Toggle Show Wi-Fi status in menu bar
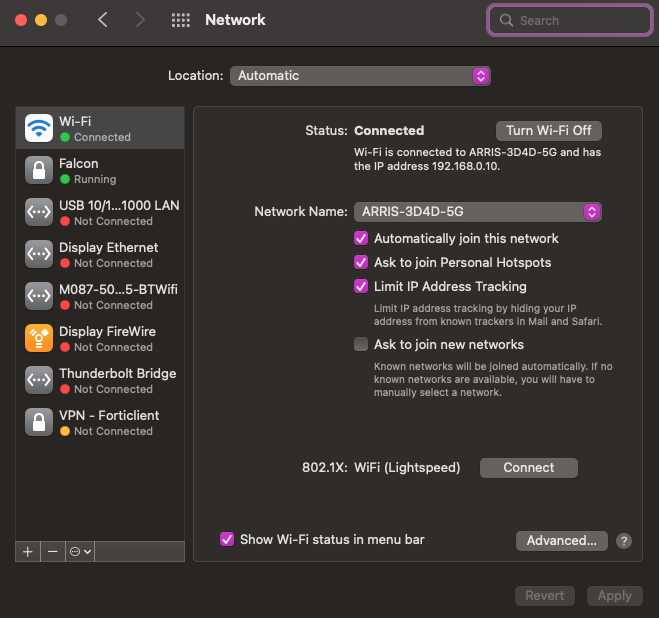659x618 pixels. 227,539
